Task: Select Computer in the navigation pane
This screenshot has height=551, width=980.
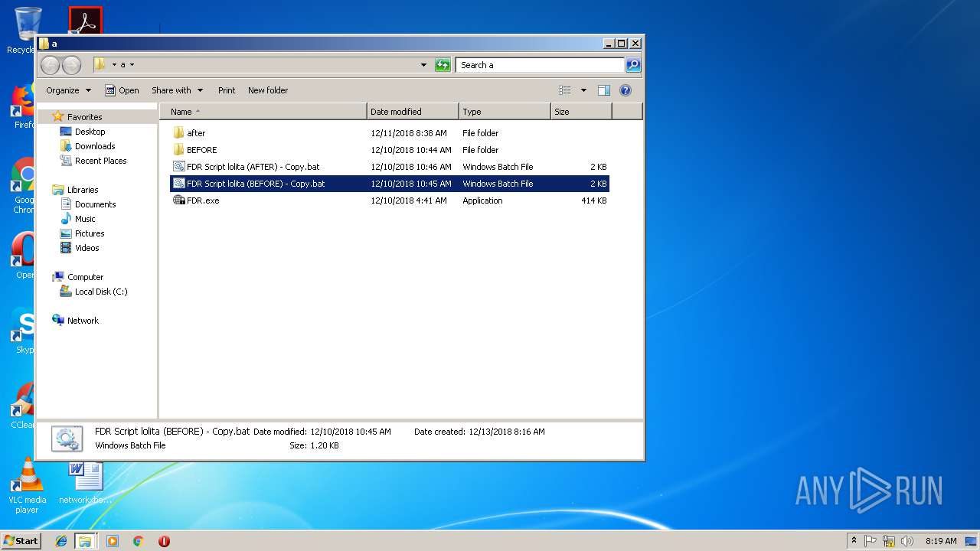Action: click(85, 277)
